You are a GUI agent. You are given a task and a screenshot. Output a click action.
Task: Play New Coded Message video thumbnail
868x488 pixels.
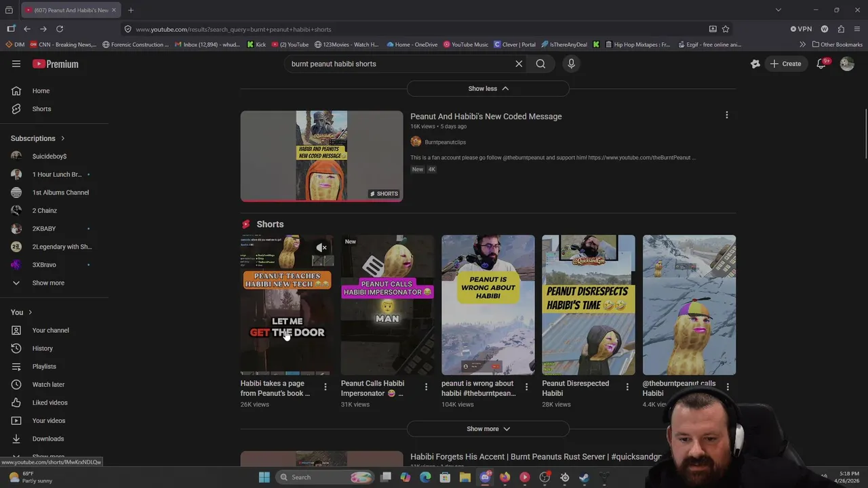pyautogui.click(x=321, y=157)
